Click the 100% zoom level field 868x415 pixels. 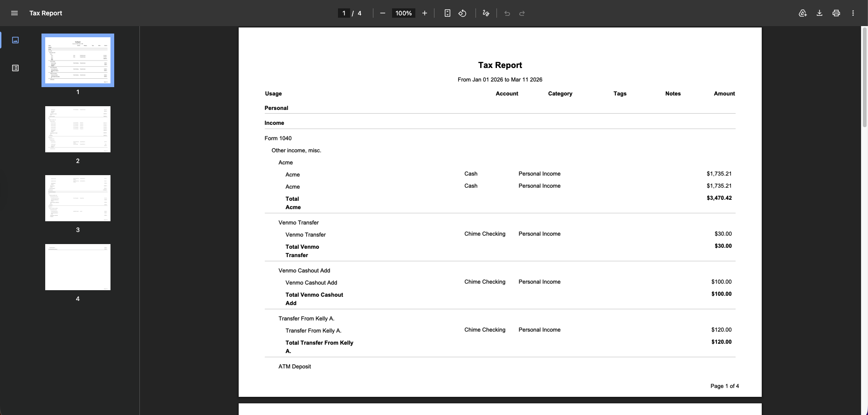tap(404, 13)
